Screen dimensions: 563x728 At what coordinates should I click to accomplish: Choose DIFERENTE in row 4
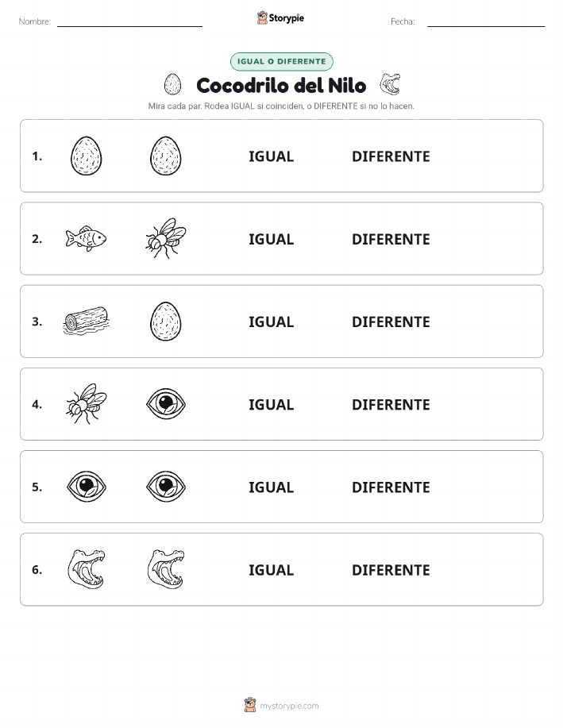391,404
